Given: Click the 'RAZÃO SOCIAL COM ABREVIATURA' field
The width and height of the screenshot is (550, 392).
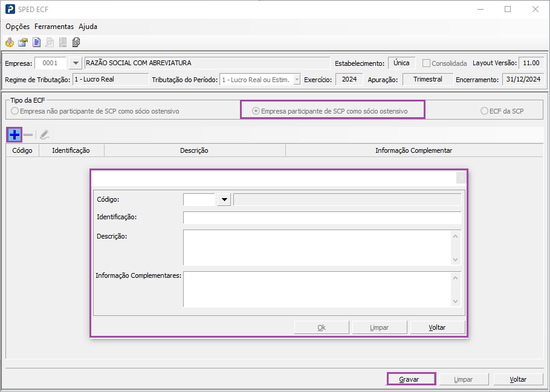Looking at the screenshot, I should click(x=207, y=63).
